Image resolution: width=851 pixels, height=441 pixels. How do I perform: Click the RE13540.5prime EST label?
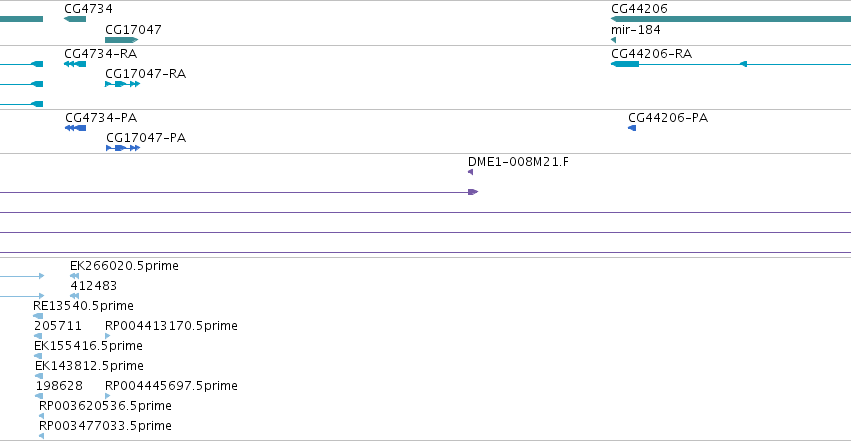(84, 306)
